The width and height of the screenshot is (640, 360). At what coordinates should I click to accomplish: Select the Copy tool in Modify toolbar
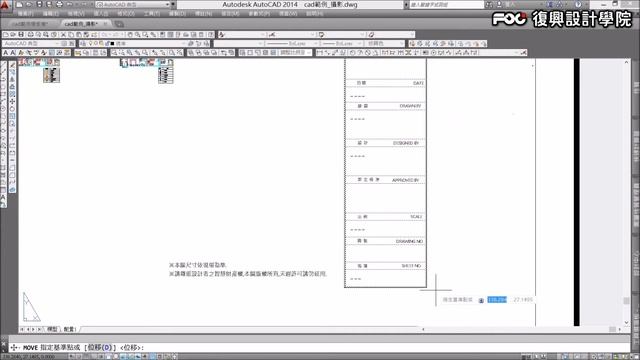(x=12, y=71)
